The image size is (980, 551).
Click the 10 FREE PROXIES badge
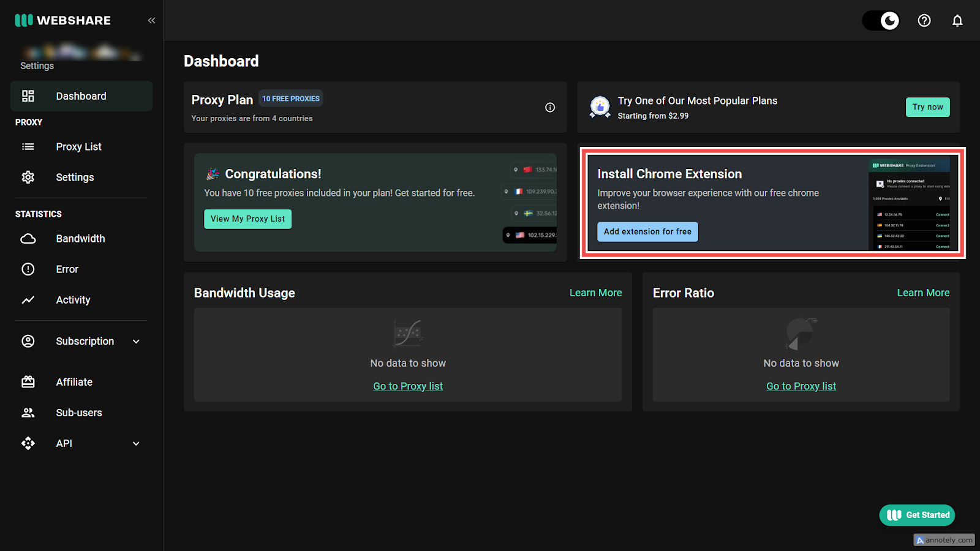[291, 99]
